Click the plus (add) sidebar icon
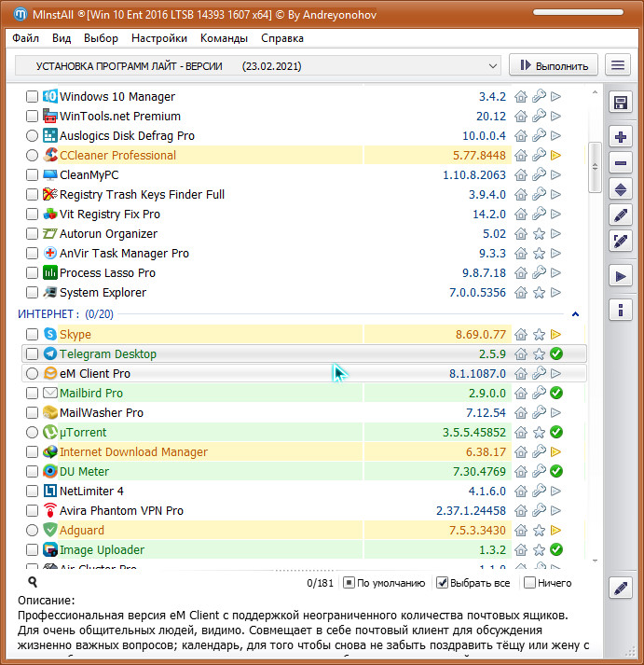Image resolution: width=644 pixels, height=665 pixels. tap(621, 137)
